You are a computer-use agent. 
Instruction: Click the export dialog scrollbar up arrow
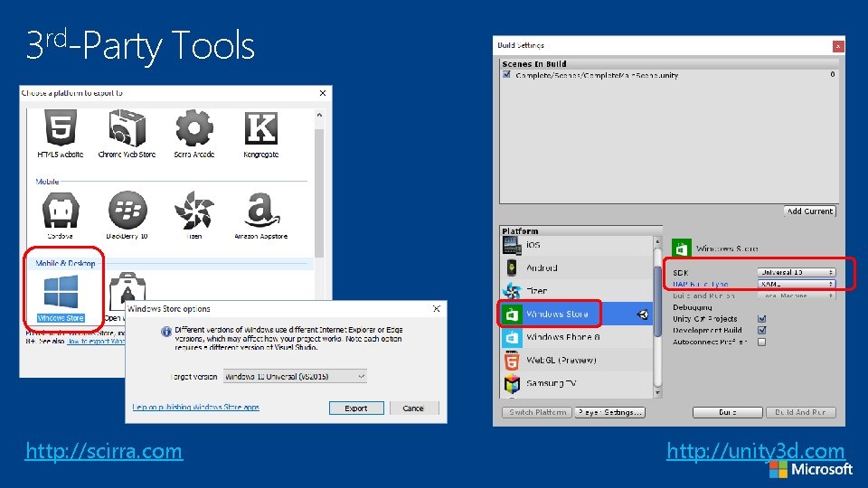(319, 115)
